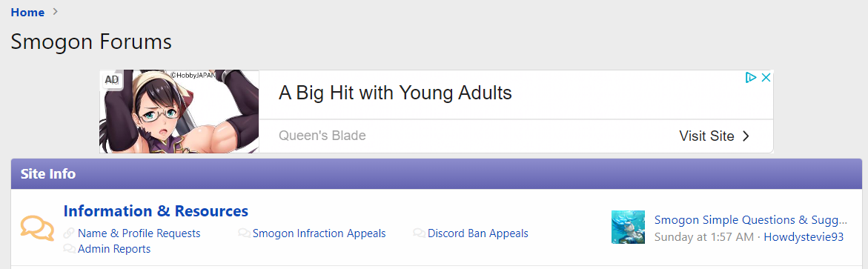Click the arrow next to Visit Site

(x=746, y=136)
